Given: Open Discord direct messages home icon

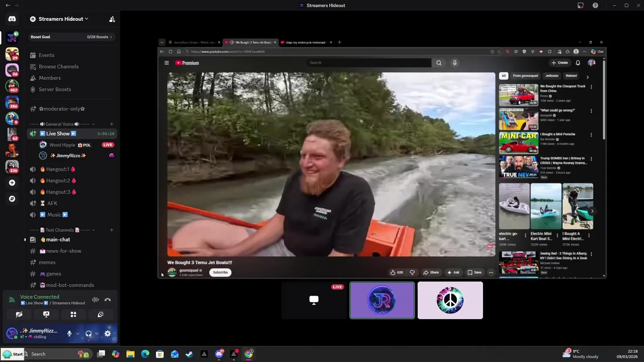Looking at the screenshot, I should pos(12,19).
